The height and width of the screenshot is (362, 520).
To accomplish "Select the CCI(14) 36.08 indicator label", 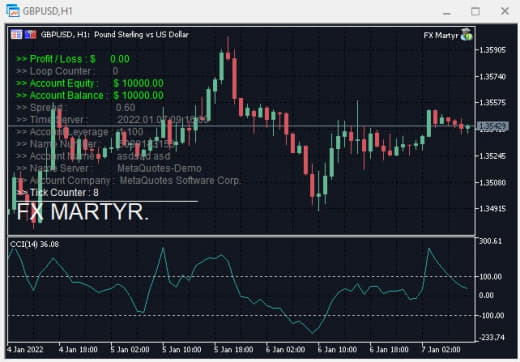I will (34, 244).
